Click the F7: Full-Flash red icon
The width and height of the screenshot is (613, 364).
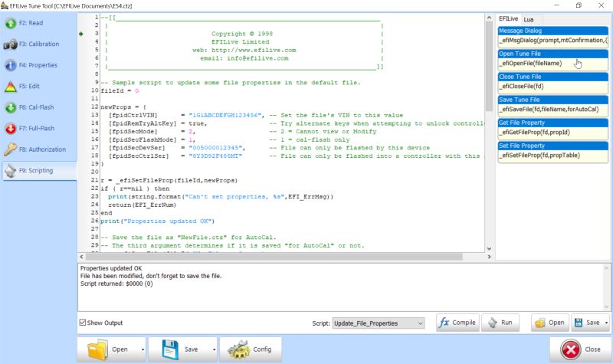11,129
